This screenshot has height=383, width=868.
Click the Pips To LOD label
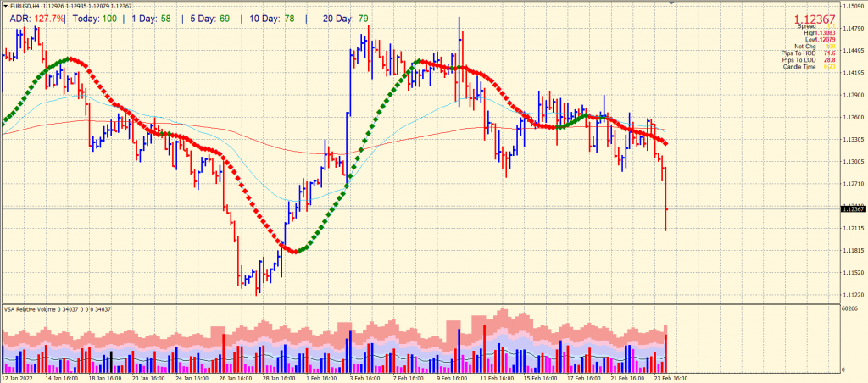coord(798,60)
